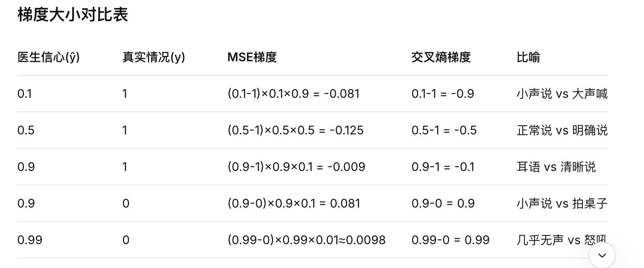Click the cross-entropy cell 0.1-1 = -0.9

(x=443, y=94)
